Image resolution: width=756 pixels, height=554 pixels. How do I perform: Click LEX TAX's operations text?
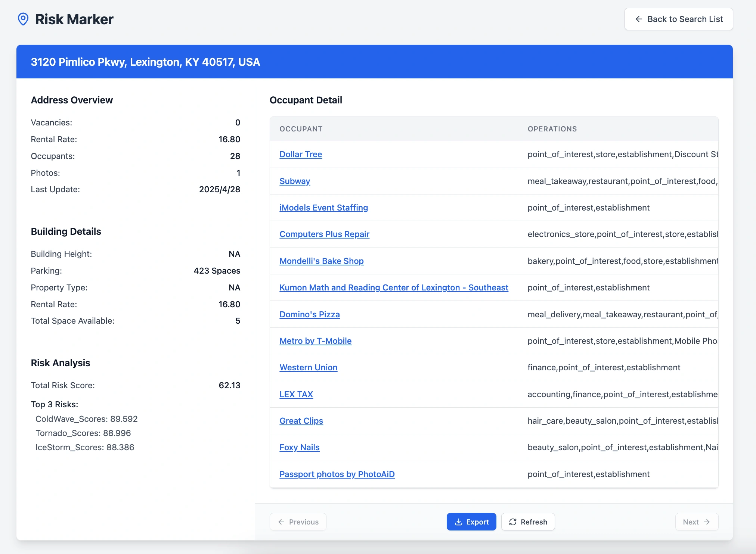[x=623, y=394]
